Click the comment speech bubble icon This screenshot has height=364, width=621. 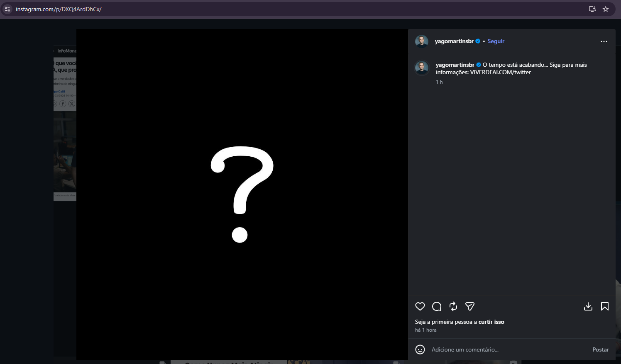(x=436, y=306)
